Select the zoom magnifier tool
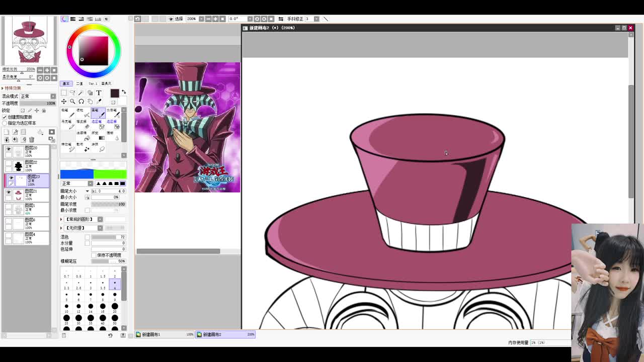Image resolution: width=644 pixels, height=362 pixels. point(72,102)
